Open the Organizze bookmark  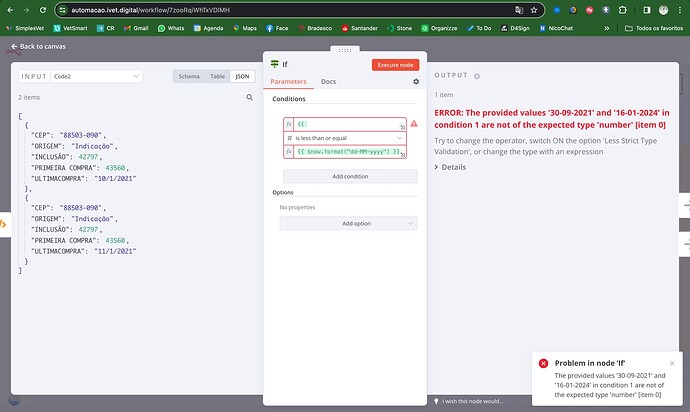439,28
